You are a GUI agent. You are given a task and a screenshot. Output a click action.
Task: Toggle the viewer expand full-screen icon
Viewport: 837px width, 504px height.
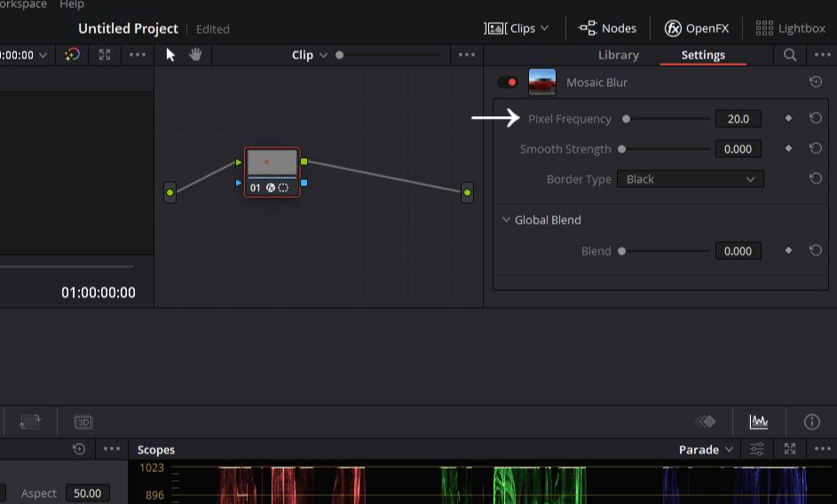pyautogui.click(x=105, y=54)
